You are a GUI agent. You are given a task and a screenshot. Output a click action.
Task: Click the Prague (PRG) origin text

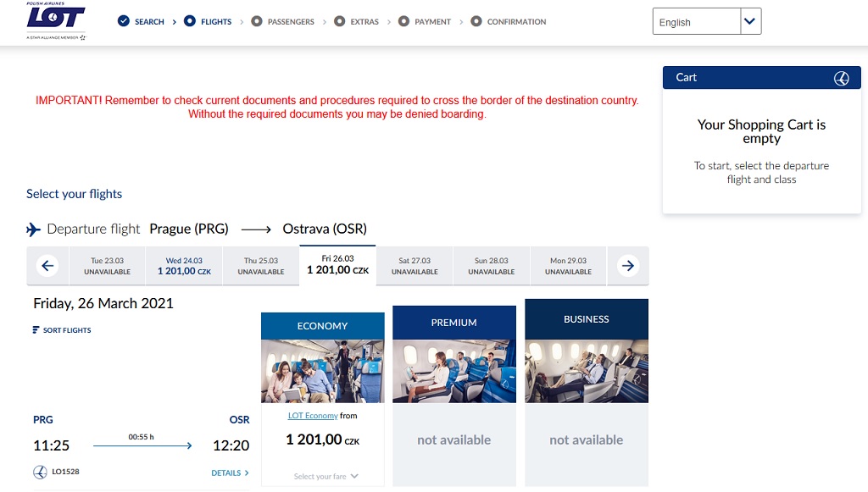point(189,229)
